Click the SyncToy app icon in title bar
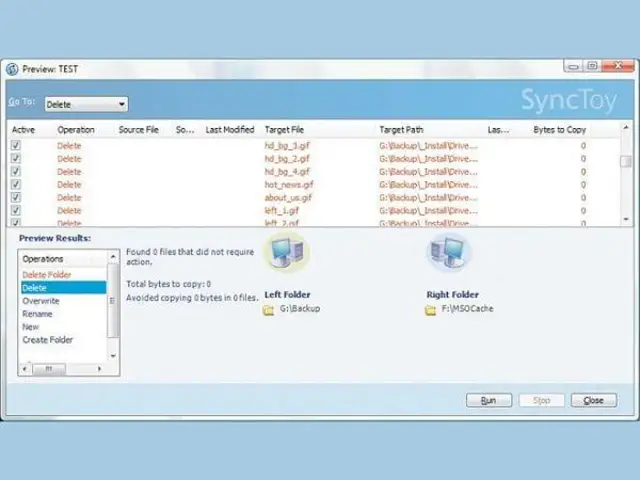This screenshot has width=640, height=480. pyautogui.click(x=12, y=69)
